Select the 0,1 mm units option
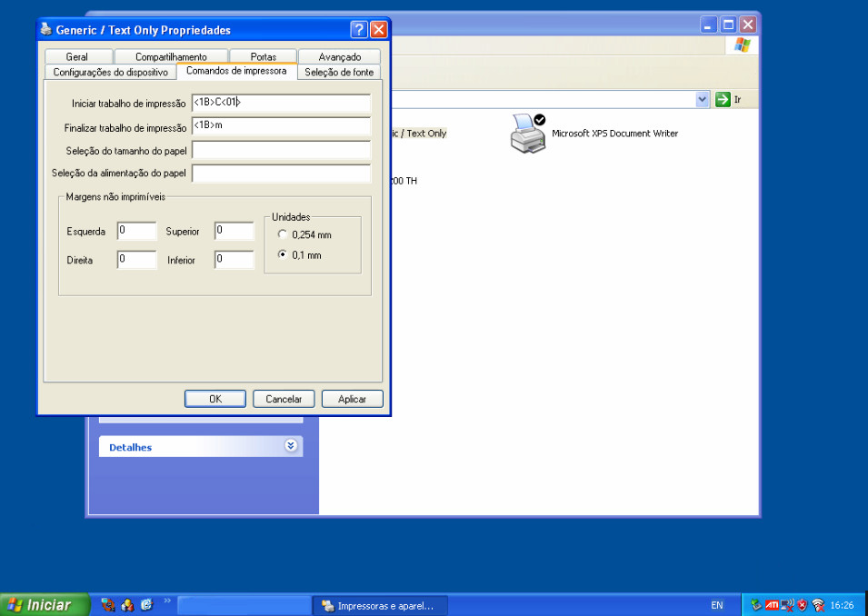Viewport: 868px width, 616px height. click(282, 255)
